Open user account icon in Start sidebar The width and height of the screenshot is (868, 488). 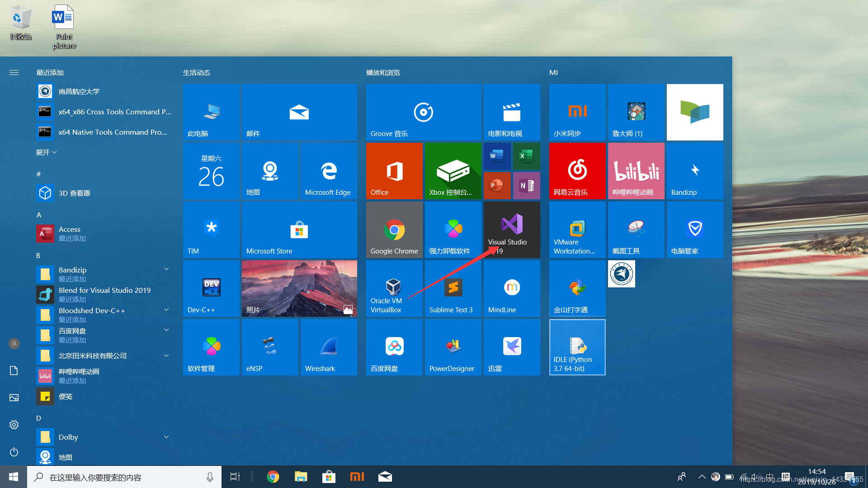point(14,343)
